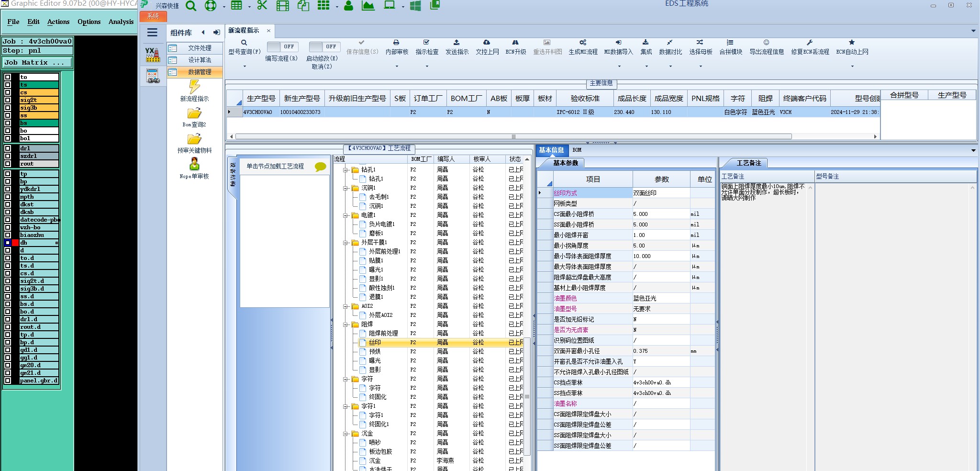Viewport: 980px width, 471px height.
Task: Click the Job Matrix button
Action: (x=37, y=62)
